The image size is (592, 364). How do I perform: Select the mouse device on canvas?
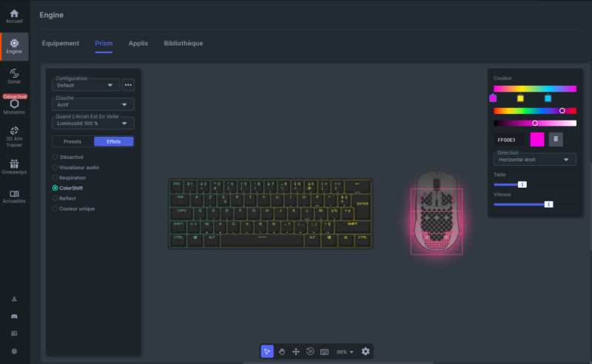point(437,212)
